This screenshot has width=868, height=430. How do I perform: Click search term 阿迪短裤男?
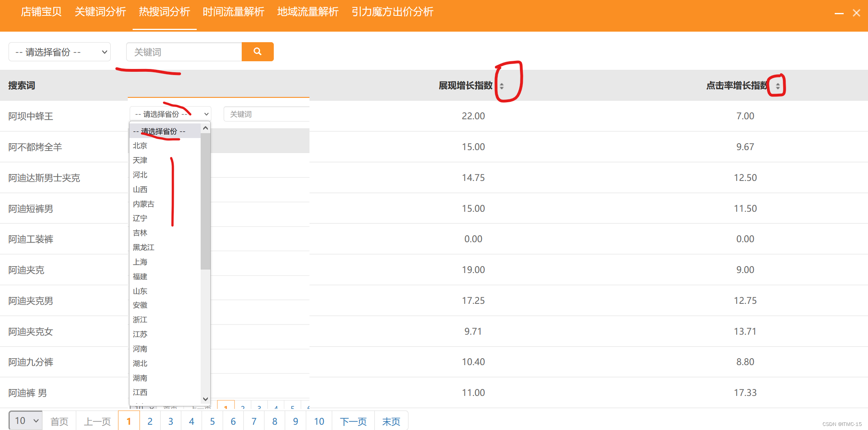click(x=31, y=209)
